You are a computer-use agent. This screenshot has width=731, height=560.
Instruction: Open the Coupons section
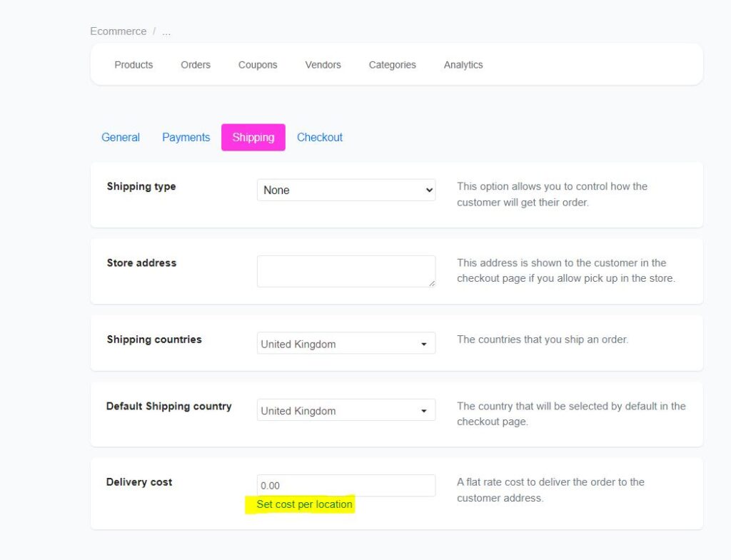[x=258, y=65]
